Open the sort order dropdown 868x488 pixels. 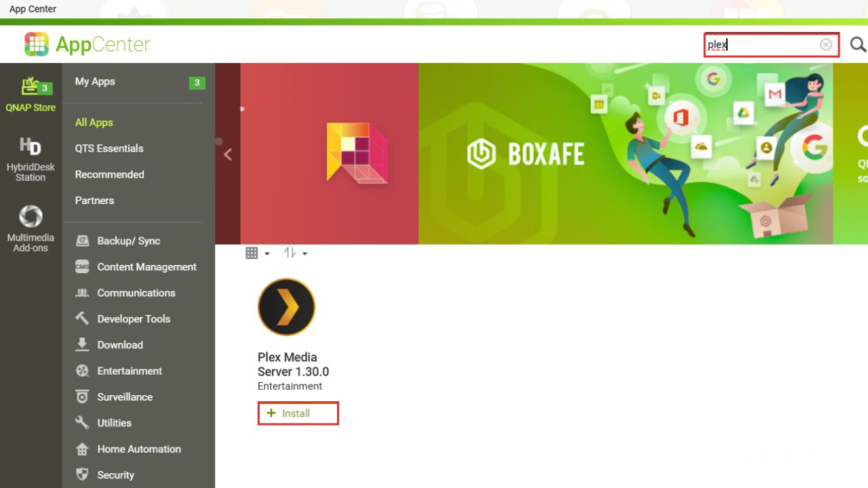coord(295,253)
